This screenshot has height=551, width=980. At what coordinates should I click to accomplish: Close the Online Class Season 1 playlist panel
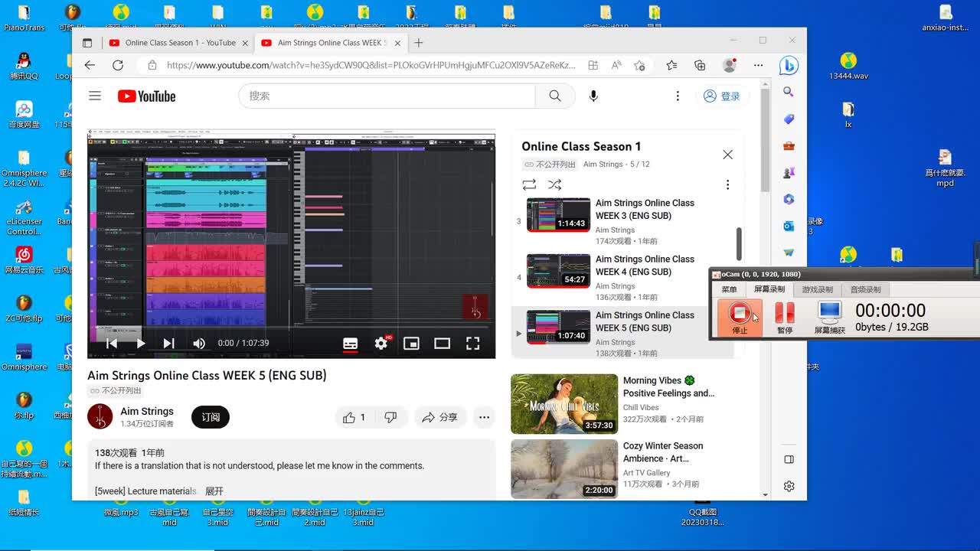(x=727, y=155)
